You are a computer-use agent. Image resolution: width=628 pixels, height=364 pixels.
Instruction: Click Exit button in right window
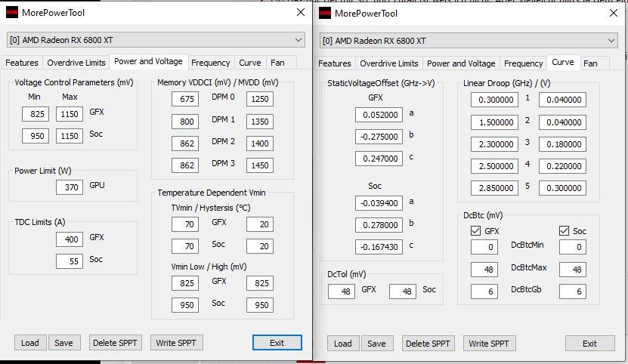click(x=590, y=344)
